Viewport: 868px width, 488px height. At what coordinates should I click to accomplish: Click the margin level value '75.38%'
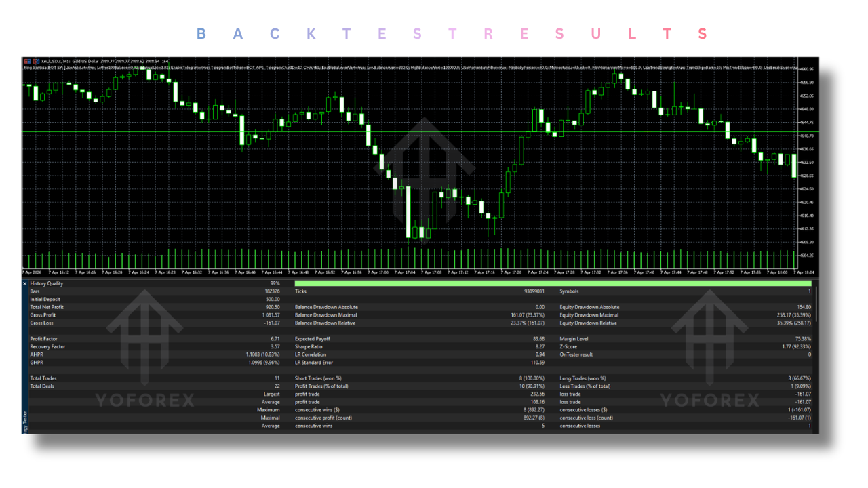pos(803,339)
